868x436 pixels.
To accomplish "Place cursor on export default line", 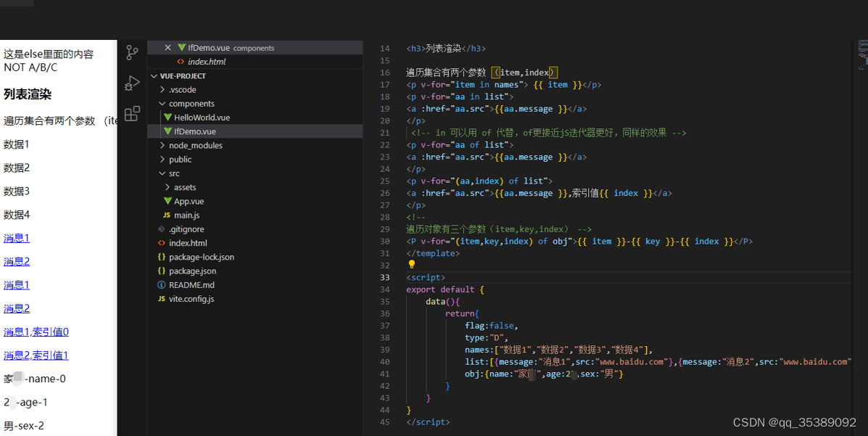I will coord(445,289).
